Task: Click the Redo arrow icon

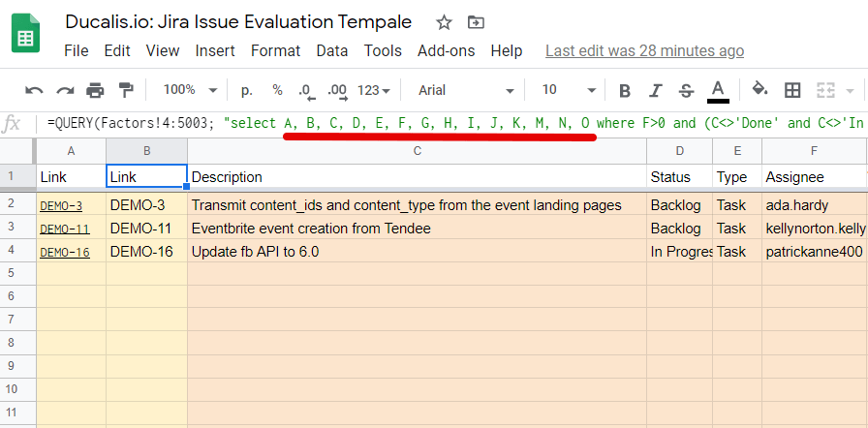Action: (x=65, y=90)
